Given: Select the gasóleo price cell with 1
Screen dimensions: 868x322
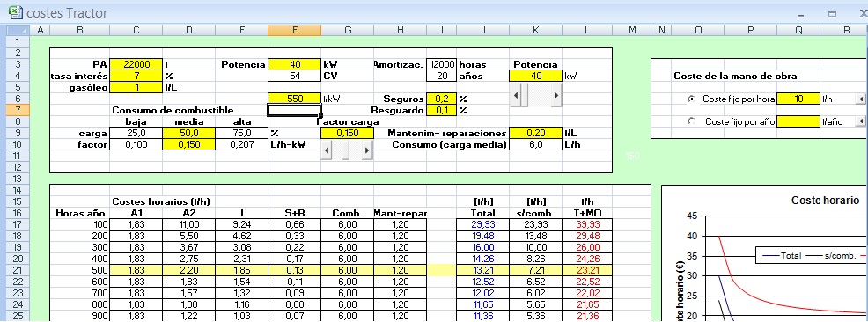Looking at the screenshot, I should pyautogui.click(x=136, y=87).
